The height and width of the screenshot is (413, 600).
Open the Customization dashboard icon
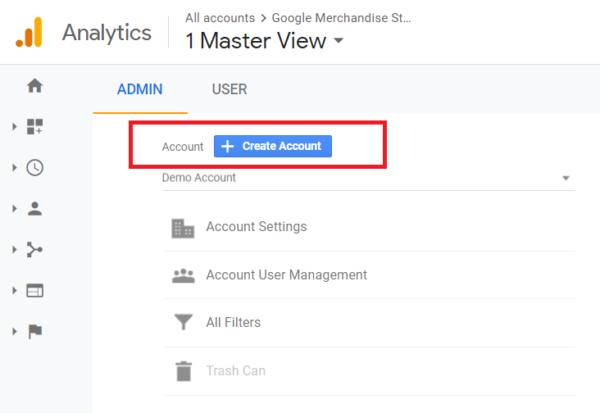point(35,126)
